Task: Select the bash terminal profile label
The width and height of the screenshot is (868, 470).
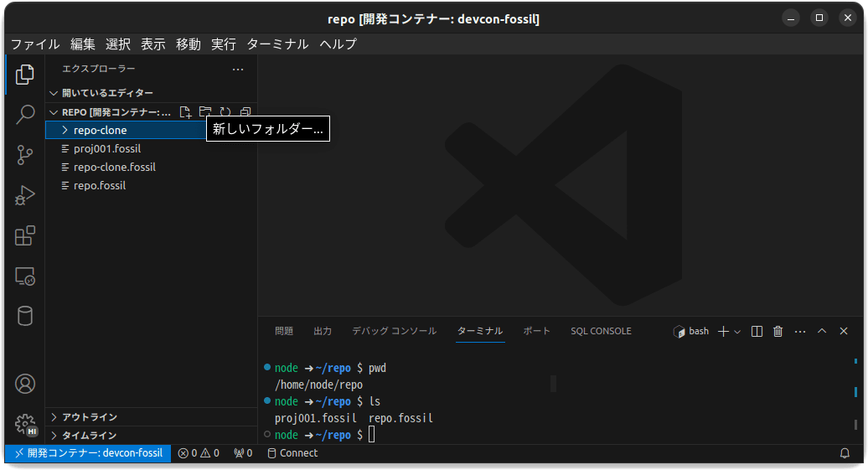Action: coord(691,331)
